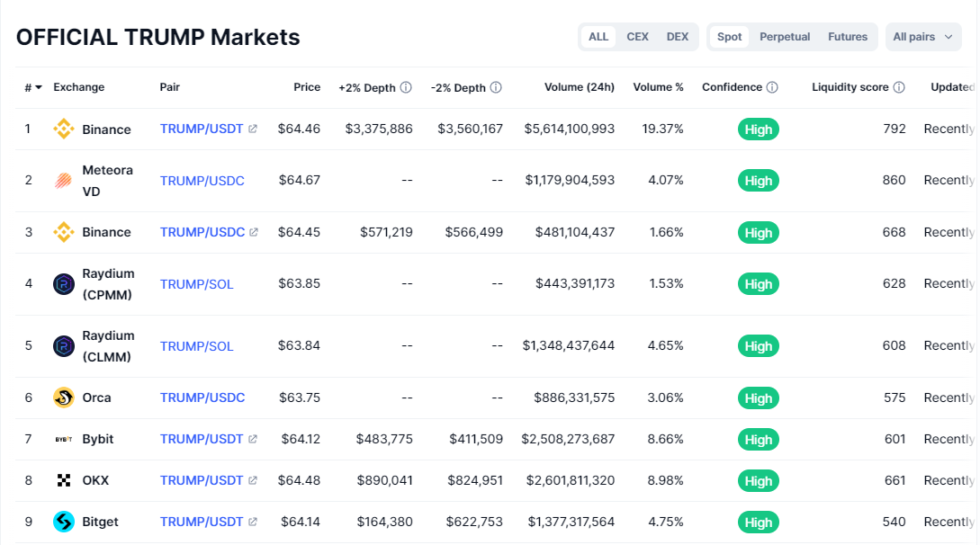The width and height of the screenshot is (980, 545).
Task: Click the 860 liquidity score value
Action: click(x=894, y=180)
